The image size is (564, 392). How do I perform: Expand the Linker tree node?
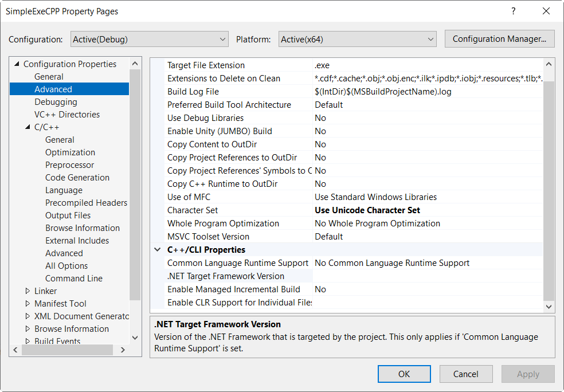[x=28, y=291]
